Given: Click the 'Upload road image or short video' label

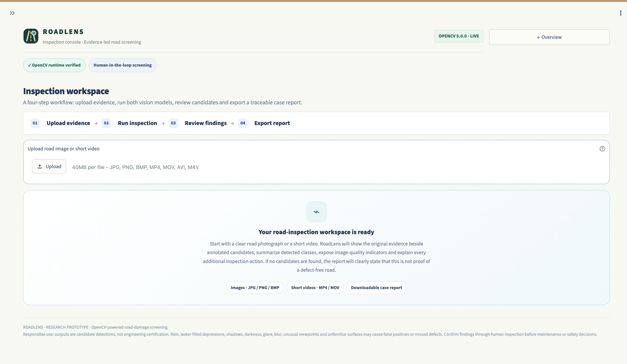Looking at the screenshot, I should [x=63, y=149].
